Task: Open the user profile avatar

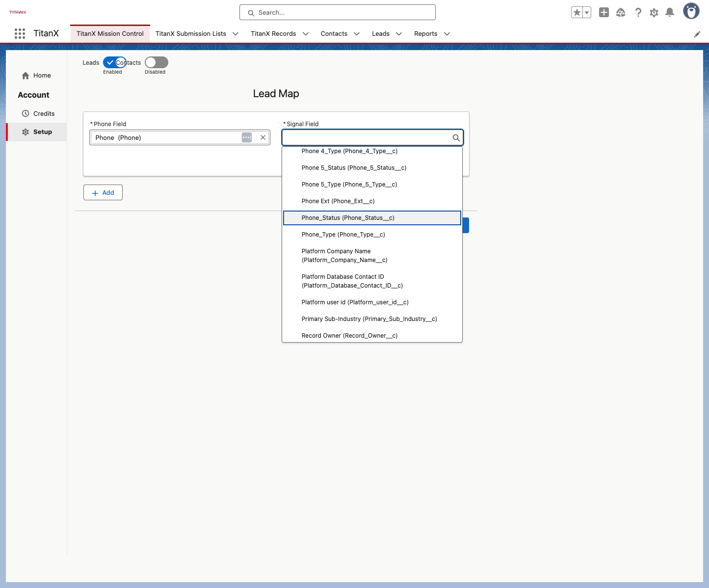Action: coord(691,11)
